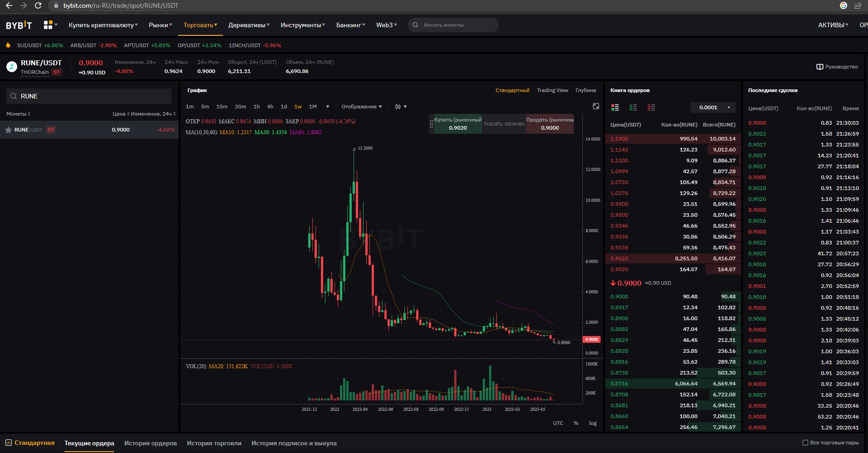Open the Отображение display dropdown
Viewport: 868px width, 453px height.
coord(362,107)
